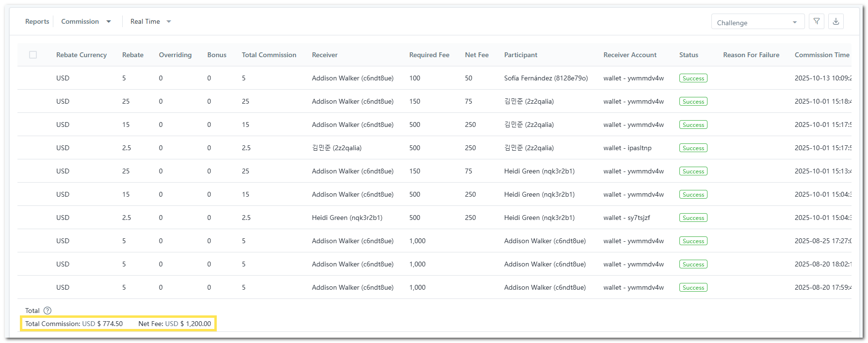Viewport: 868px width, 343px height.
Task: Click wallet - sy7tsjzf receiver account
Action: tap(627, 218)
